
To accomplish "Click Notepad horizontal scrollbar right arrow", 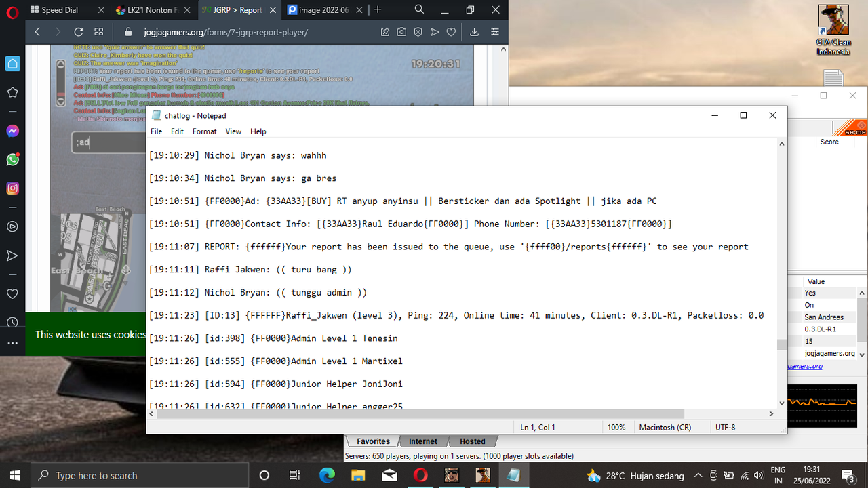I will tap(770, 413).
